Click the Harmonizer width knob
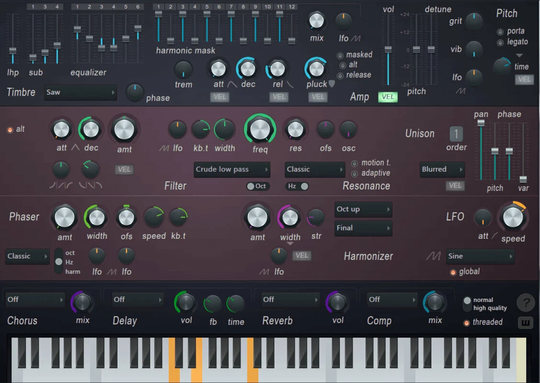Screen dimensions: 540x383 coord(289,217)
